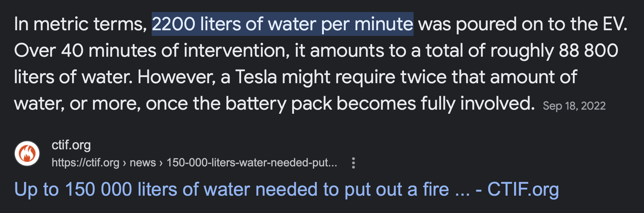Click the "88 800" figure in the snippet

(x=588, y=50)
